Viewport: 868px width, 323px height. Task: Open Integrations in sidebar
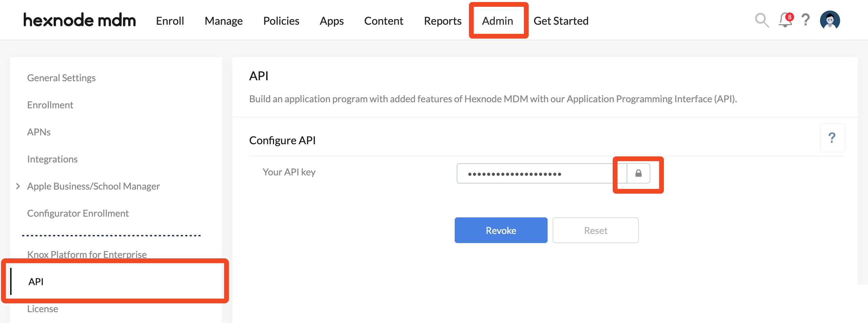tap(52, 159)
